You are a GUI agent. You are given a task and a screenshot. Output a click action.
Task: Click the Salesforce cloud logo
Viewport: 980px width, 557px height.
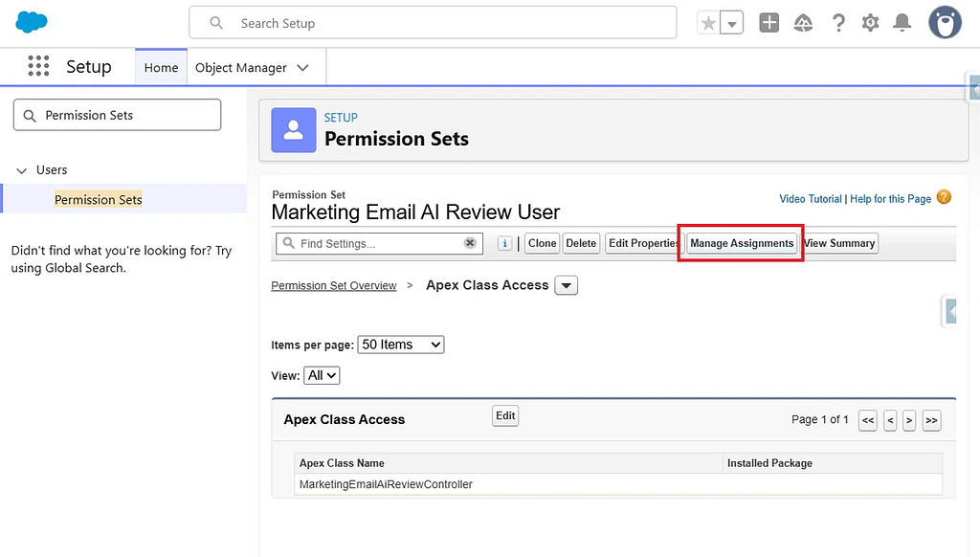[x=32, y=23]
